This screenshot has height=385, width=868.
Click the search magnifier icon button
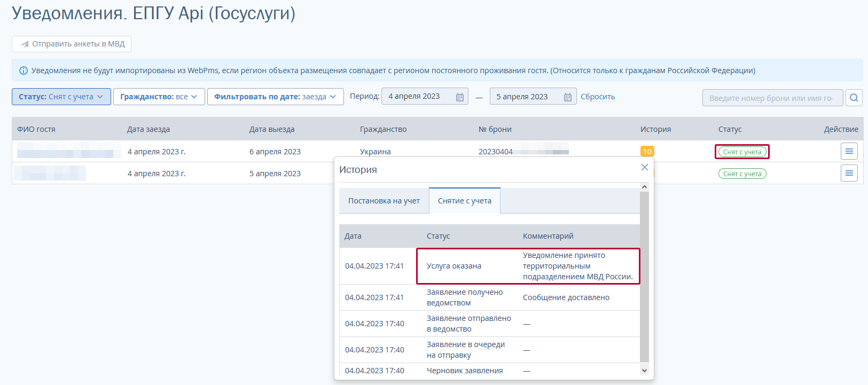coord(854,98)
